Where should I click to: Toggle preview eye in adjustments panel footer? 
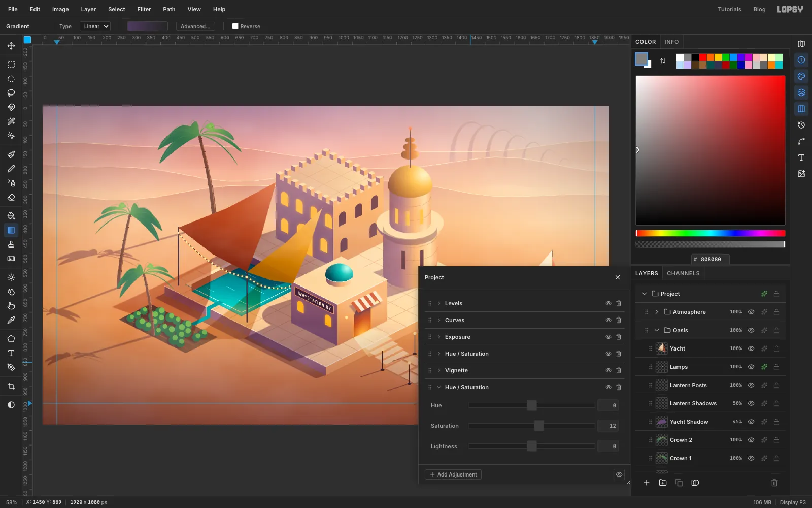tap(619, 474)
